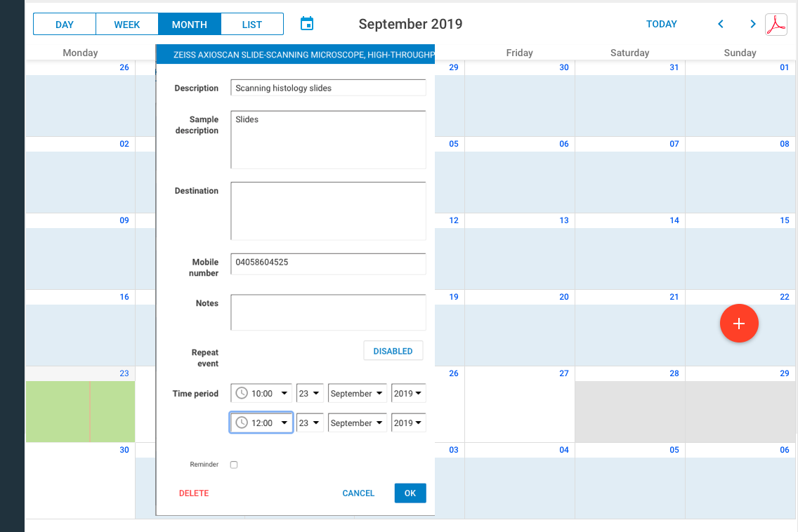798x532 pixels.
Task: Click the Sunday column header
Action: (740, 53)
